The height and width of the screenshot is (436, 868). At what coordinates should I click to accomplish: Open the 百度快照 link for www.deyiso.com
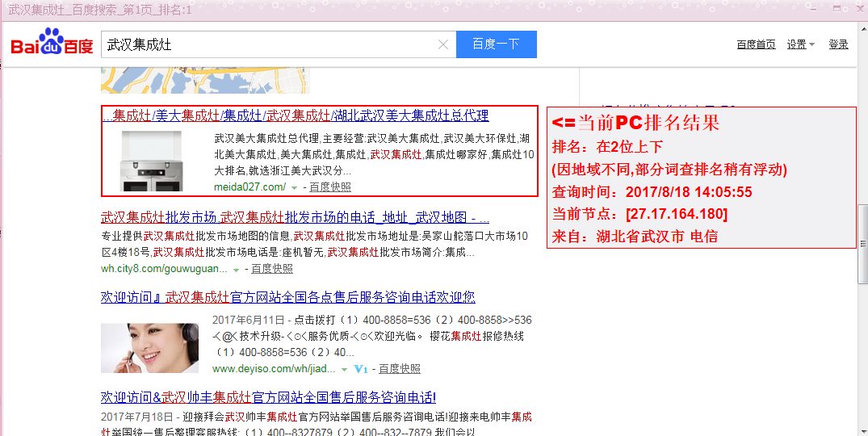[399, 368]
